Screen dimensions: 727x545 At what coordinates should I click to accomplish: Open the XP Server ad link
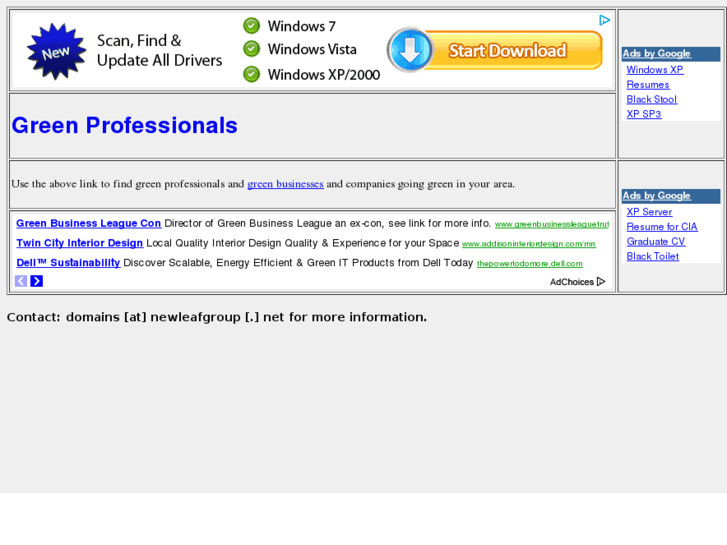click(x=649, y=212)
